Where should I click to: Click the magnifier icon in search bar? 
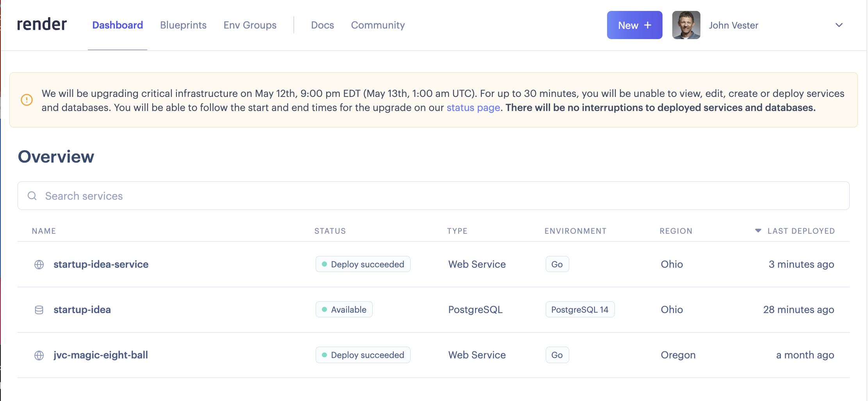point(32,196)
